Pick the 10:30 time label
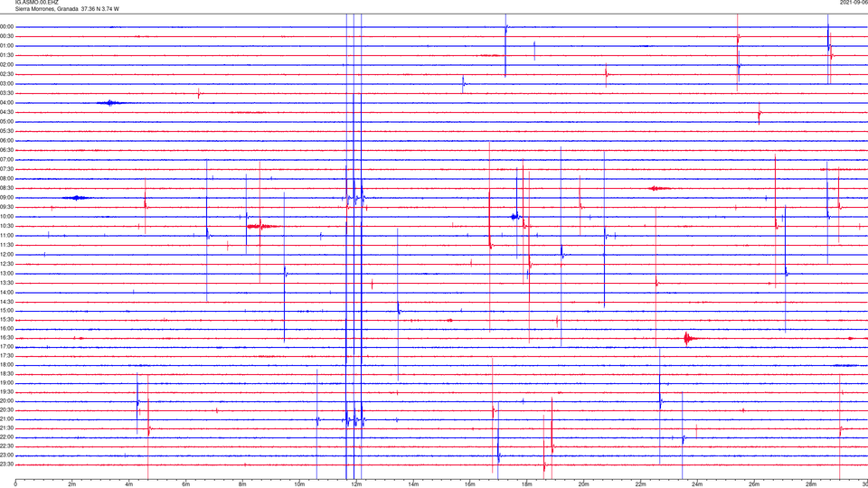868x488 pixels. point(7,226)
